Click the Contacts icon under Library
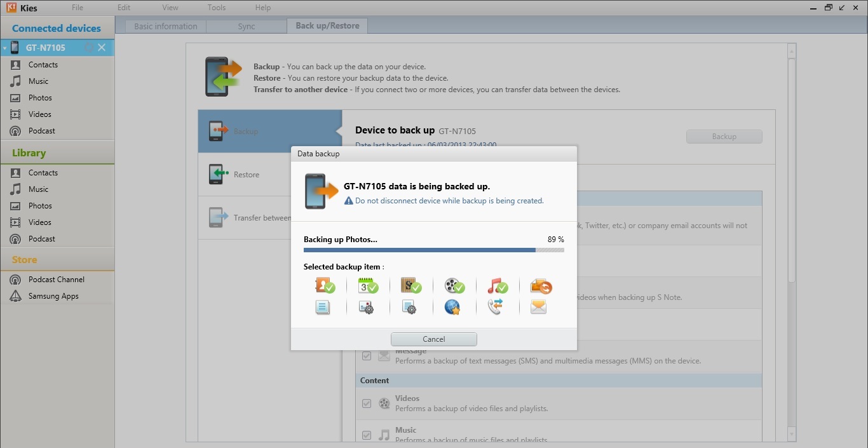 point(15,173)
